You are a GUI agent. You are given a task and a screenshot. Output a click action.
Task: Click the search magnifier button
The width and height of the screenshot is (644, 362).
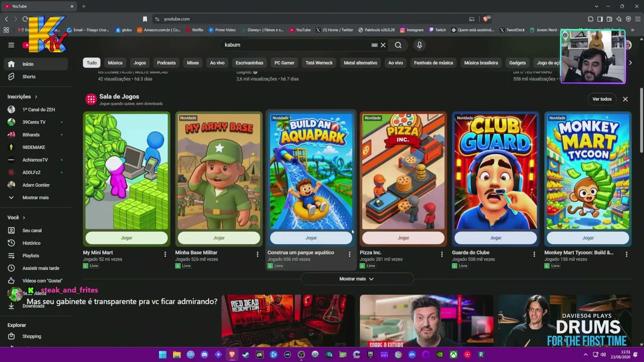tap(398, 45)
